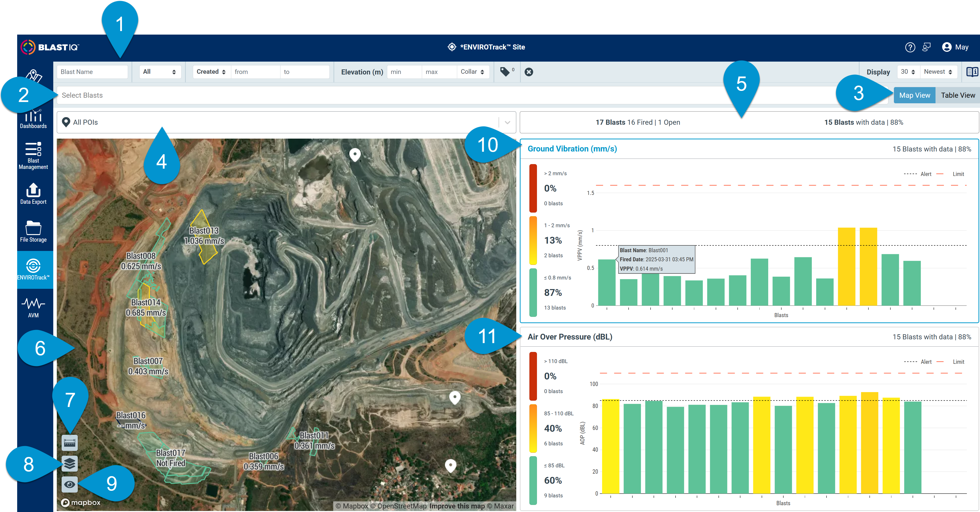
Task: Open the May user account menu
Action: 955,47
